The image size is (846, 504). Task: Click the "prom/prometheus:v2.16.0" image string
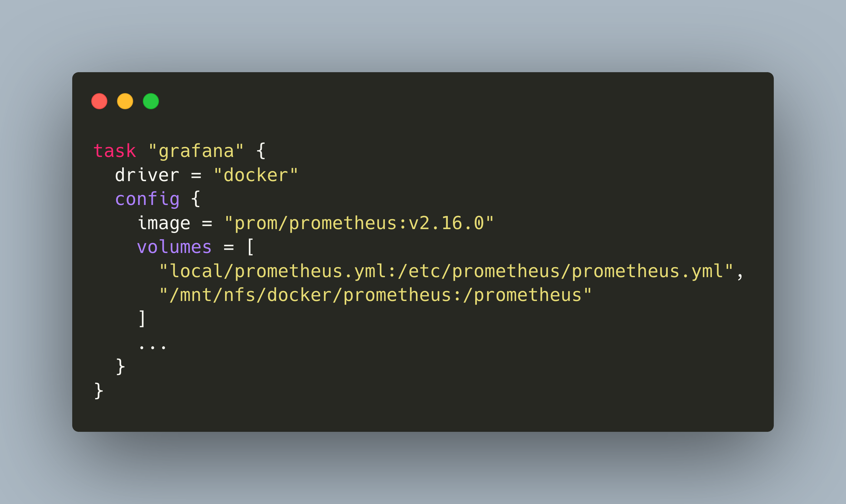[x=359, y=223]
